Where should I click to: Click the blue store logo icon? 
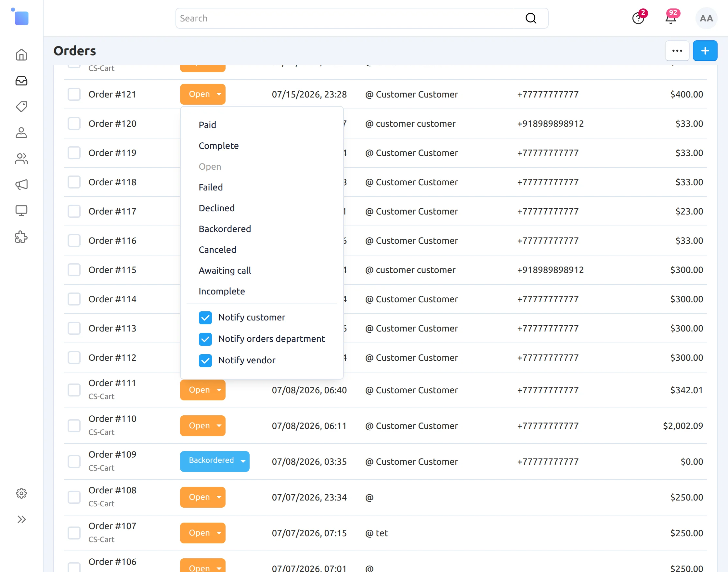point(20,16)
